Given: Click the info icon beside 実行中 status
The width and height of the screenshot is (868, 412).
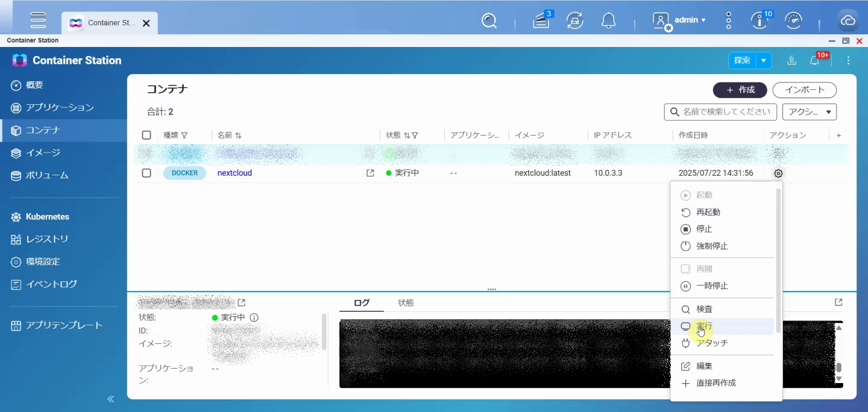Looking at the screenshot, I should (254, 317).
